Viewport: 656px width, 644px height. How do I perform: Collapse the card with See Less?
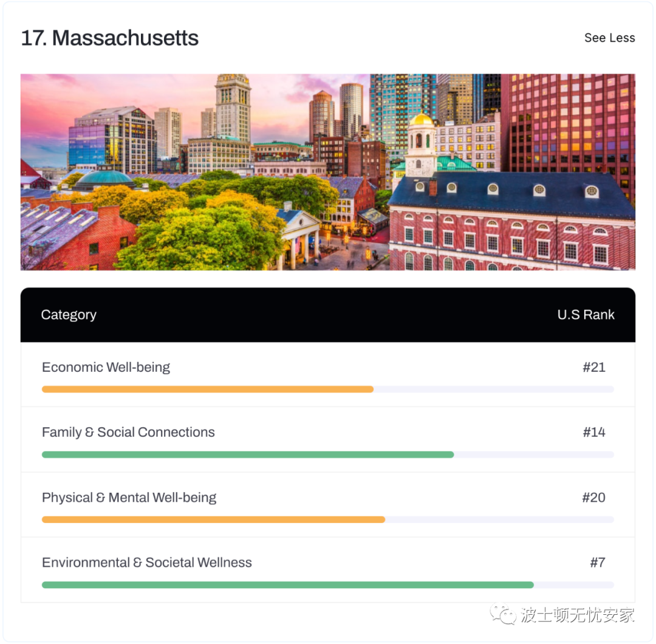(x=609, y=38)
